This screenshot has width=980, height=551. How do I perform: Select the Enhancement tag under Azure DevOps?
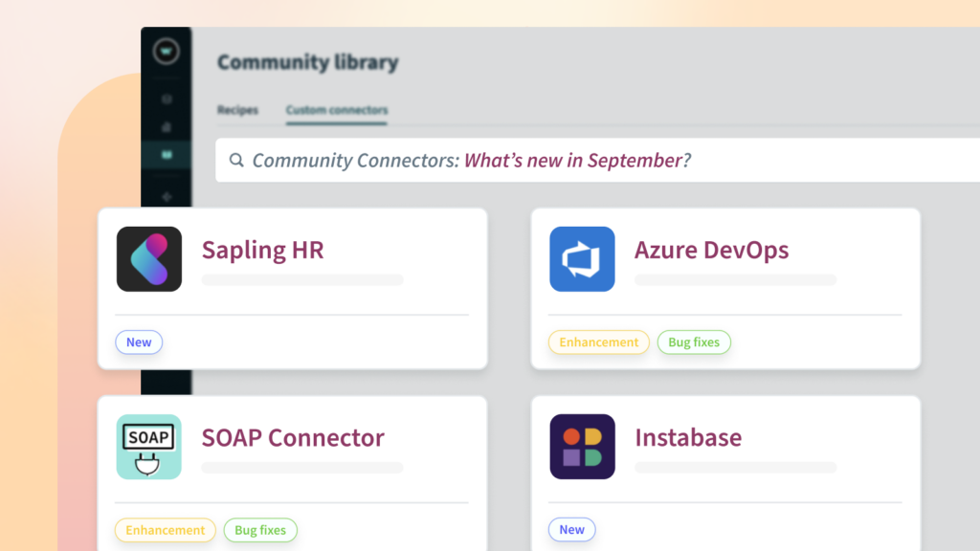point(598,342)
